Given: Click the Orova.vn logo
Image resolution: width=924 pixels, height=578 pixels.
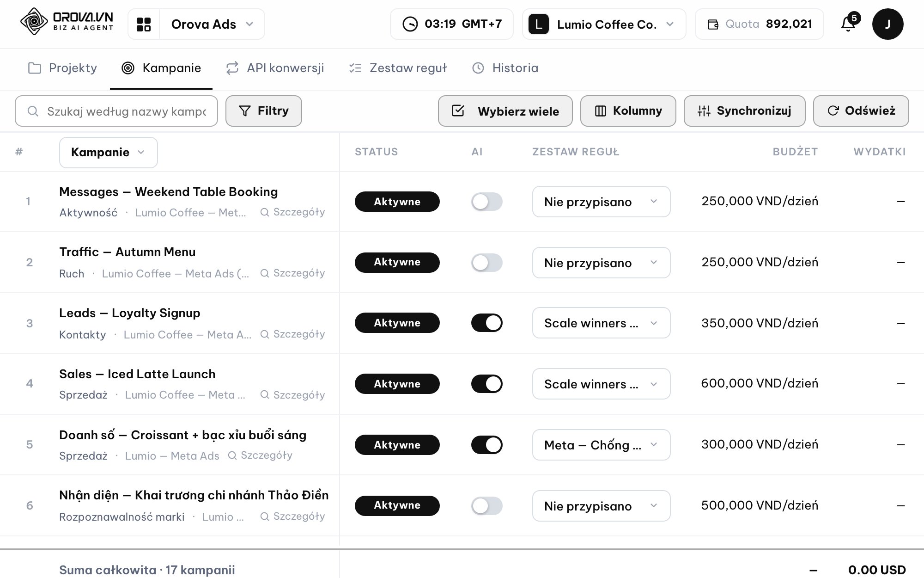Looking at the screenshot, I should [67, 22].
